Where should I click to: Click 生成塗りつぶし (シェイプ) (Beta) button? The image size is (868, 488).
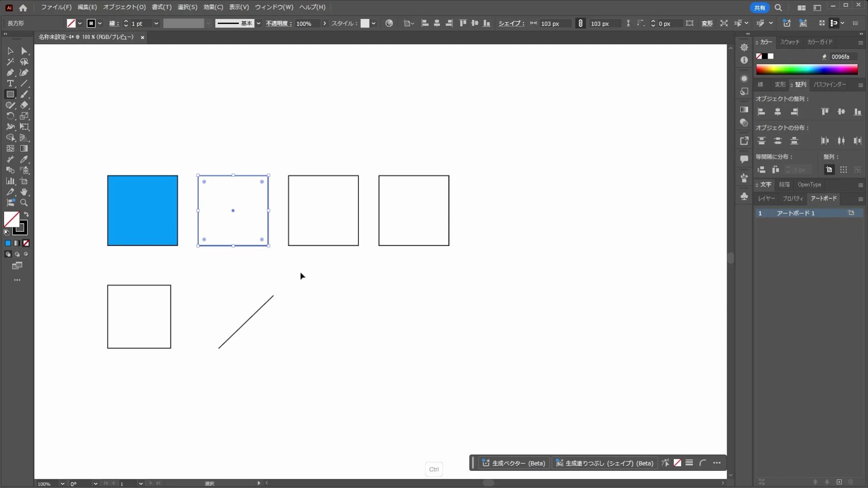[x=605, y=463]
